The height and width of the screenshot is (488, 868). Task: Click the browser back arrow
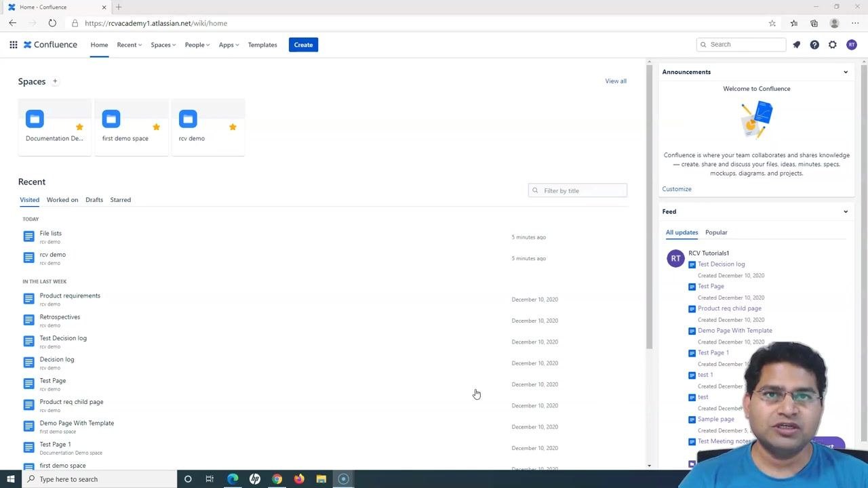pyautogui.click(x=13, y=23)
